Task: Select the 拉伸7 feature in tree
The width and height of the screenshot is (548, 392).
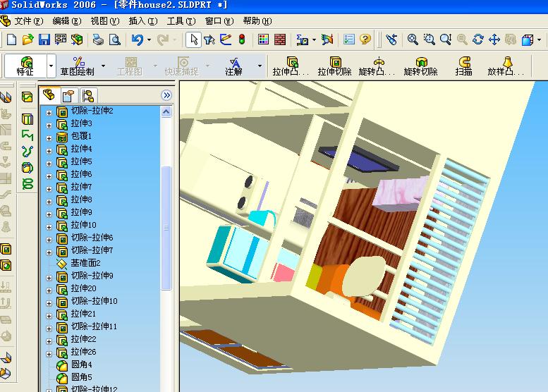Action: [81, 188]
